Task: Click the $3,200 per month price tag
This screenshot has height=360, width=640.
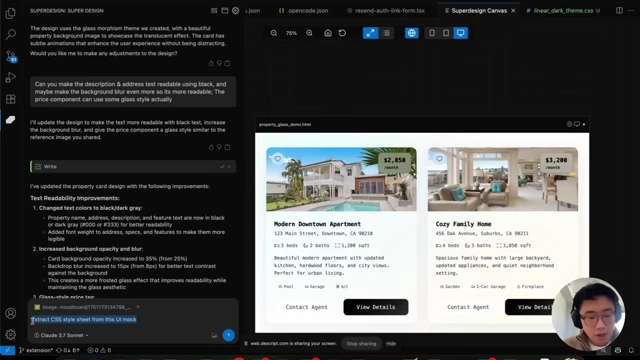Action: (x=556, y=163)
